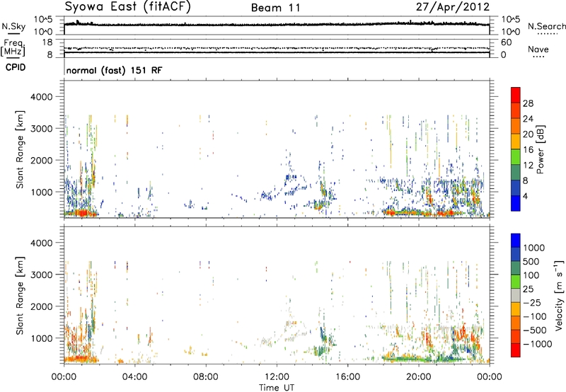Click the '20:00' time axis tick label
The height and width of the screenshot is (392, 566).
(x=419, y=377)
